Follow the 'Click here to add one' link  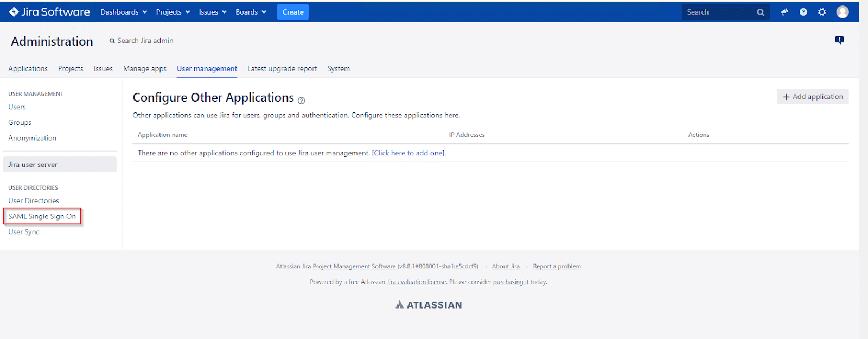coord(409,153)
